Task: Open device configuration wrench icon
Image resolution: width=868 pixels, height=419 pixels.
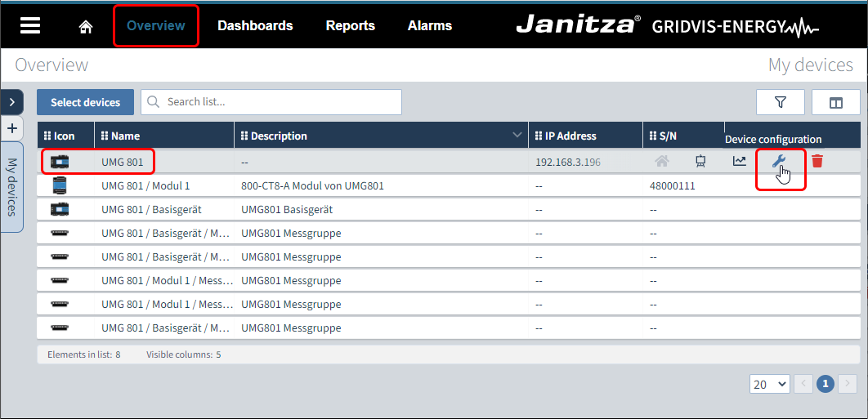Action: 779,162
